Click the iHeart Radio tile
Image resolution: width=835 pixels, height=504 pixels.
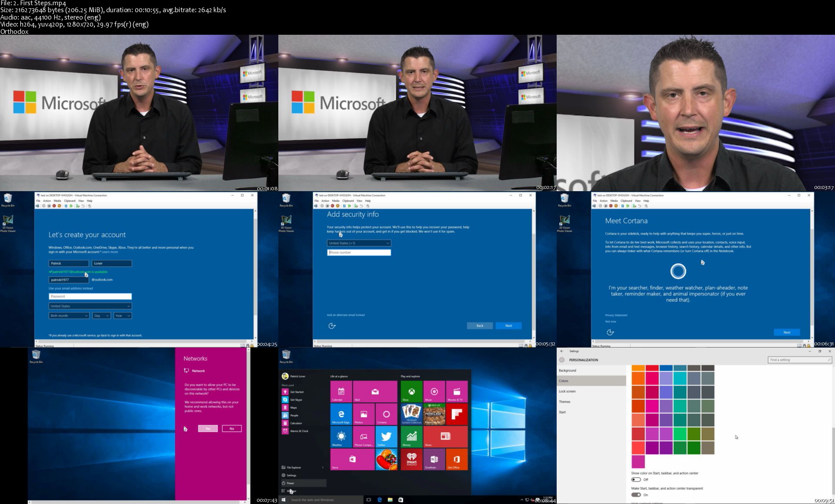[411, 459]
